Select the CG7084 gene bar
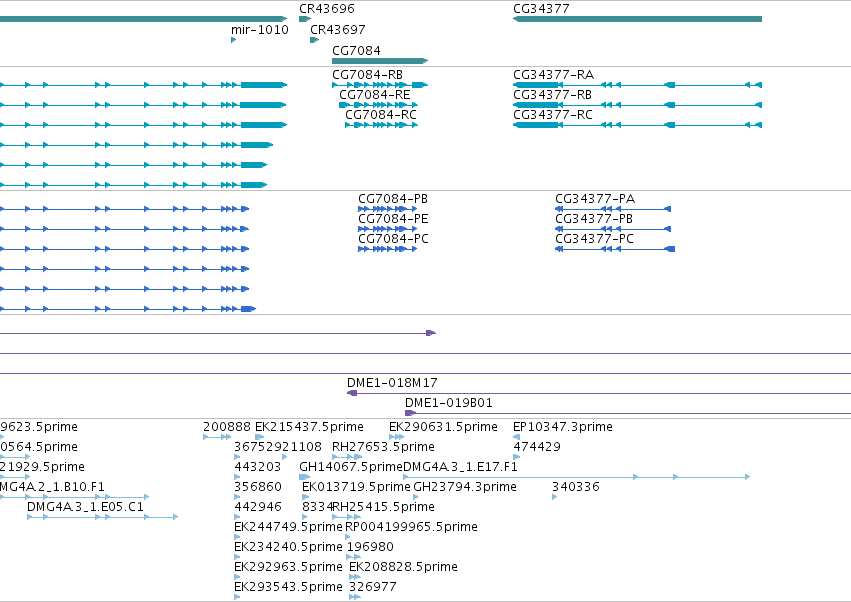This screenshot has height=602, width=851. [380, 61]
